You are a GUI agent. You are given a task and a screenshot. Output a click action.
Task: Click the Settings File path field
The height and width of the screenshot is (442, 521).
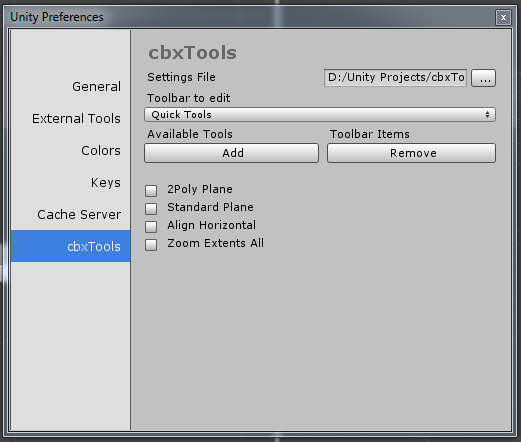pyautogui.click(x=395, y=78)
